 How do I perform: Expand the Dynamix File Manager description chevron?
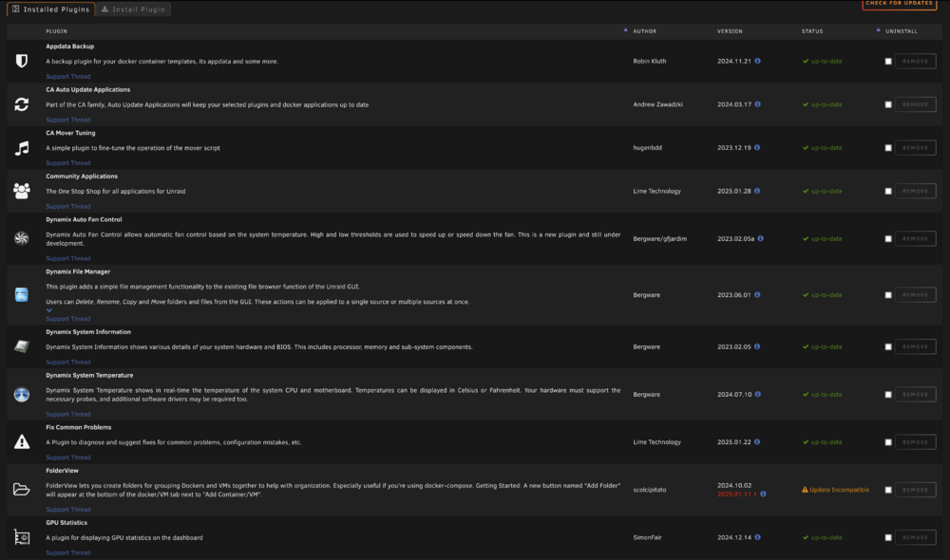click(x=49, y=310)
